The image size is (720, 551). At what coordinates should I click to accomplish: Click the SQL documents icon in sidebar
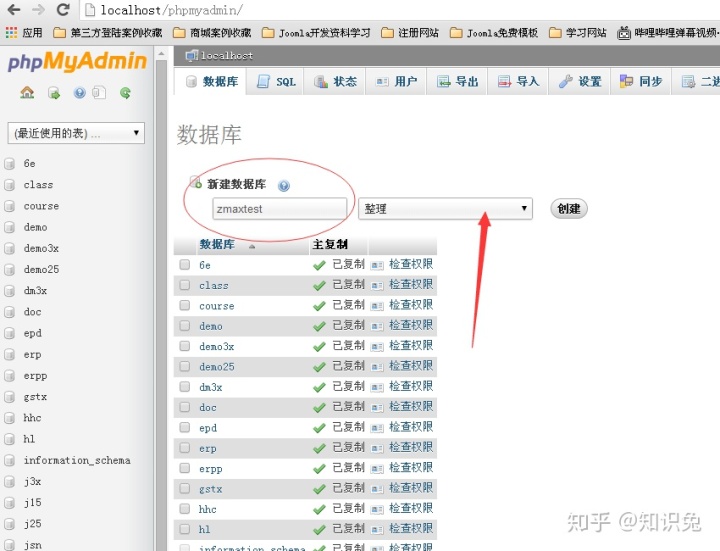[x=99, y=93]
